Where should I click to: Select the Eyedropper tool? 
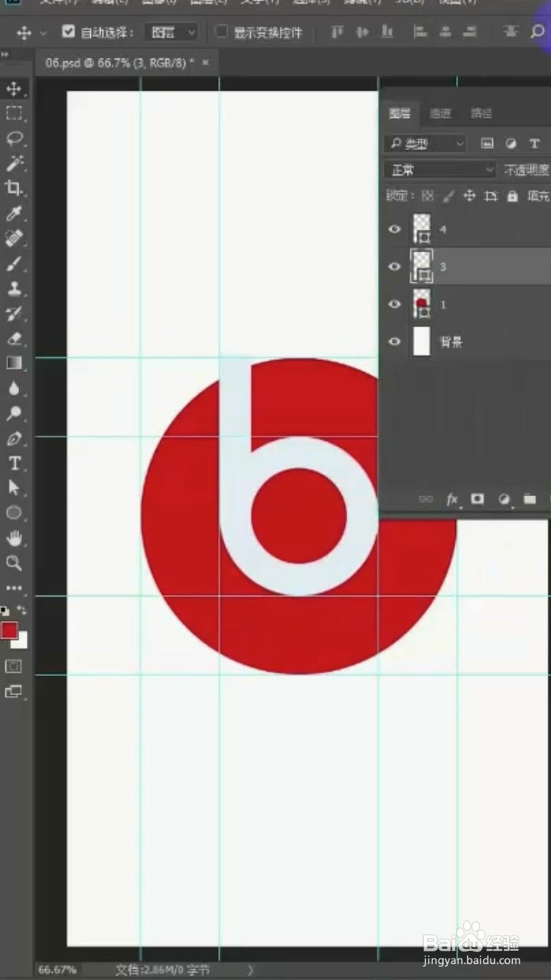[x=14, y=214]
